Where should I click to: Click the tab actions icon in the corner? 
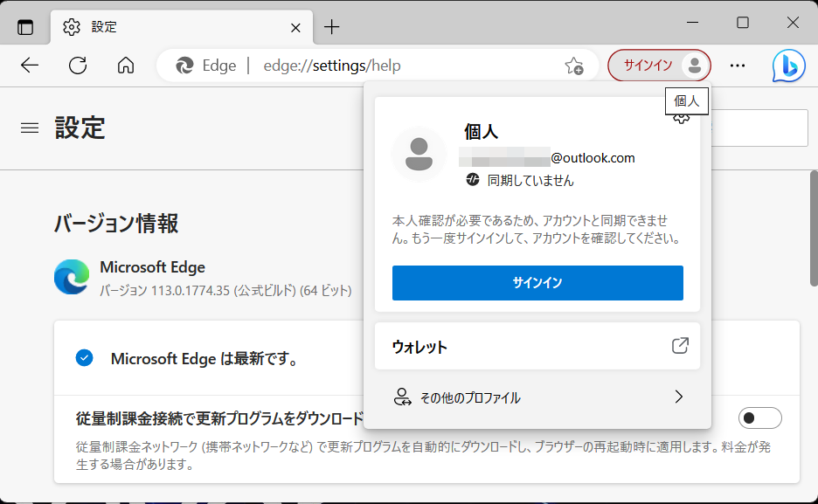(25, 26)
